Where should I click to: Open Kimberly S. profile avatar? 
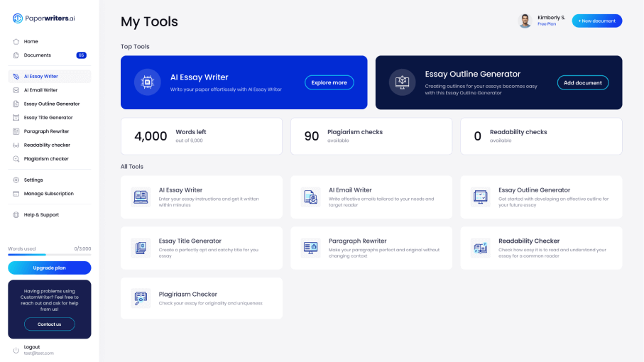[525, 21]
